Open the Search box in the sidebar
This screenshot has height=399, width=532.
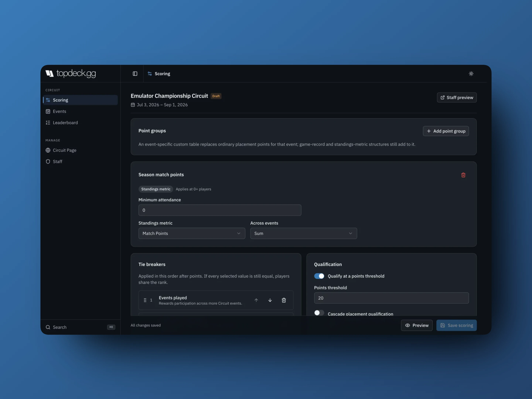[x=80, y=327]
